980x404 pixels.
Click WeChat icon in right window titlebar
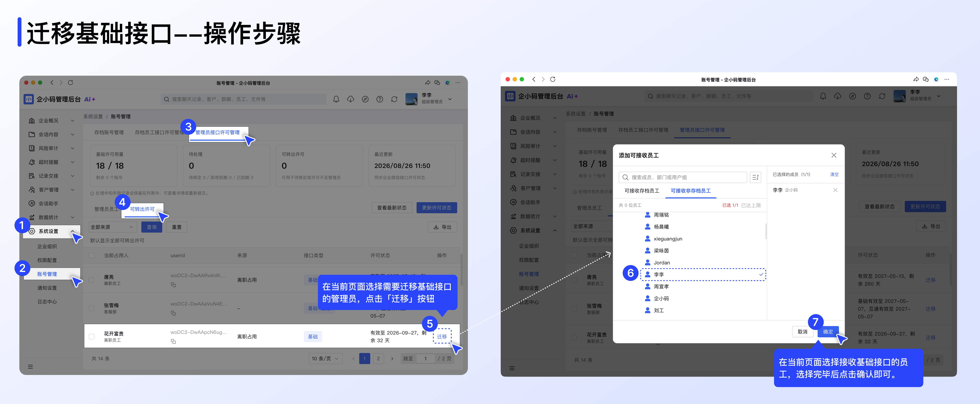tap(926, 79)
